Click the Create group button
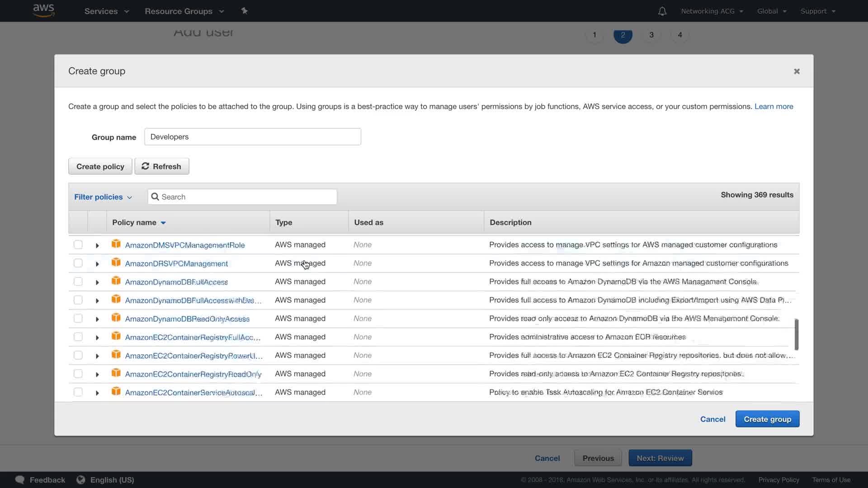This screenshot has height=488, width=868. click(767, 419)
